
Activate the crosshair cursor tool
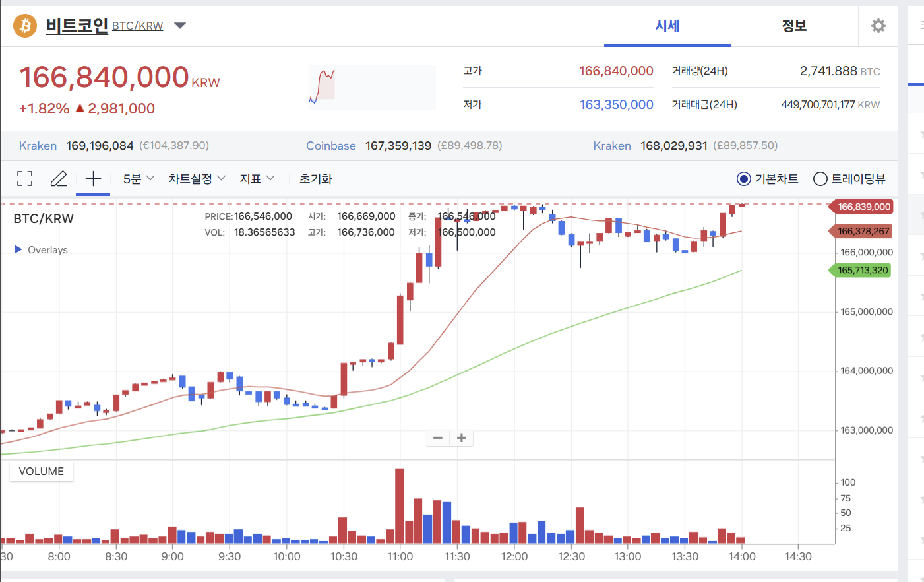(93, 179)
